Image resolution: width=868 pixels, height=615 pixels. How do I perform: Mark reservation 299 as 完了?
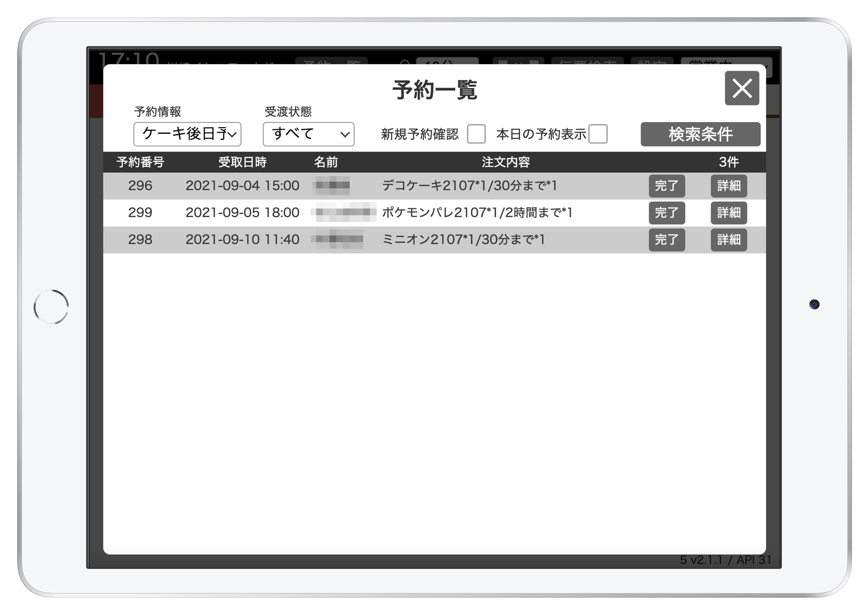[x=667, y=213]
